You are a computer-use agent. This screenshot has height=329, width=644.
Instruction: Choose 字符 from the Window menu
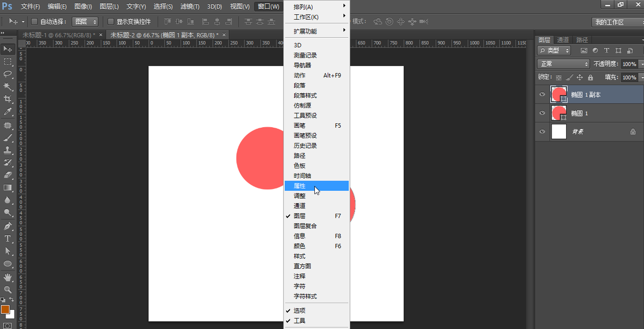tap(317, 286)
